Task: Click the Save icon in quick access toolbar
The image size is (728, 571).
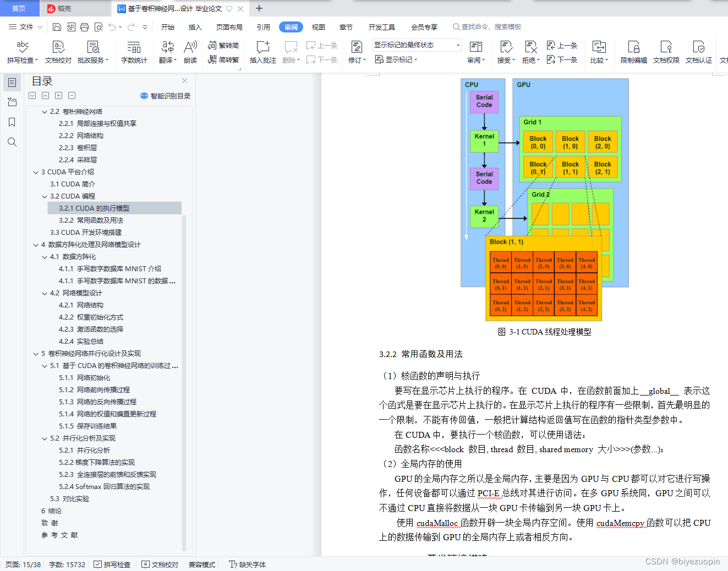Action: (57, 27)
